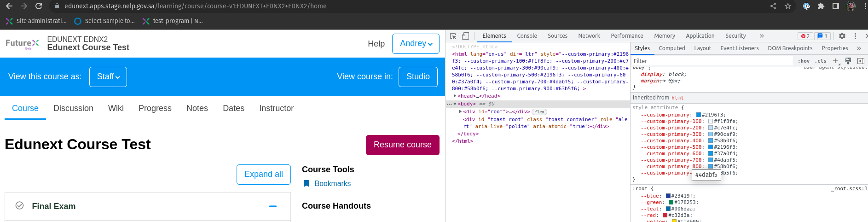Image resolution: width=868 pixels, height=222 pixels.
Task: Toggle computed styles sidebar icon
Action: click(x=861, y=61)
